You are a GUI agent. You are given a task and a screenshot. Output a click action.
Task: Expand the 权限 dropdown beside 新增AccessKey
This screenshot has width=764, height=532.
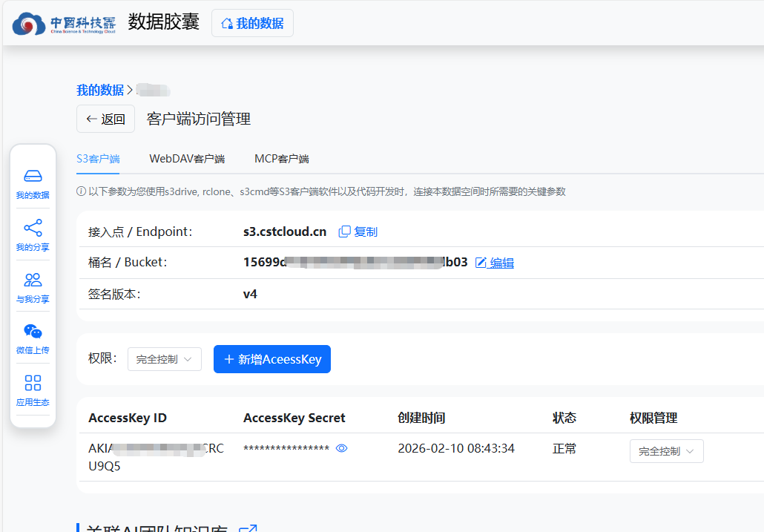[x=164, y=359]
